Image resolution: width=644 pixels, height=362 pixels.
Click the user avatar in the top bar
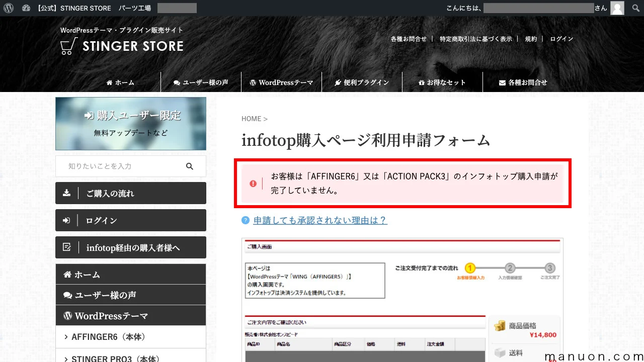617,8
